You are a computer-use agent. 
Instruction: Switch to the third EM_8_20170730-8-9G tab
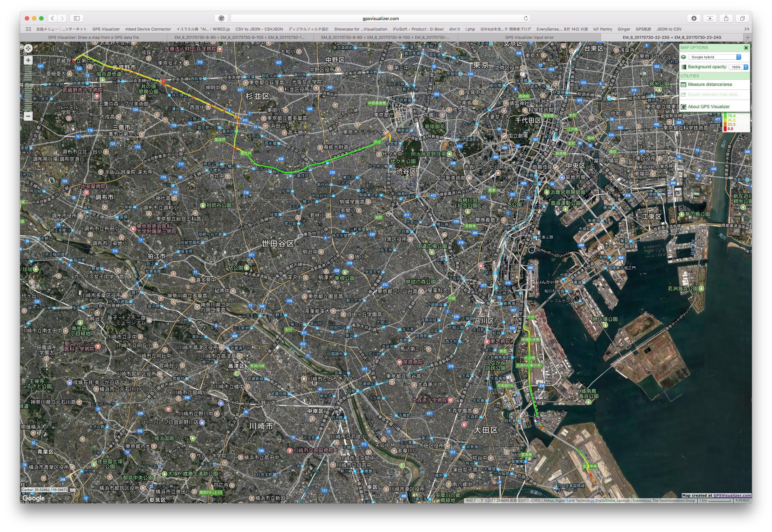pyautogui.click(x=385, y=37)
